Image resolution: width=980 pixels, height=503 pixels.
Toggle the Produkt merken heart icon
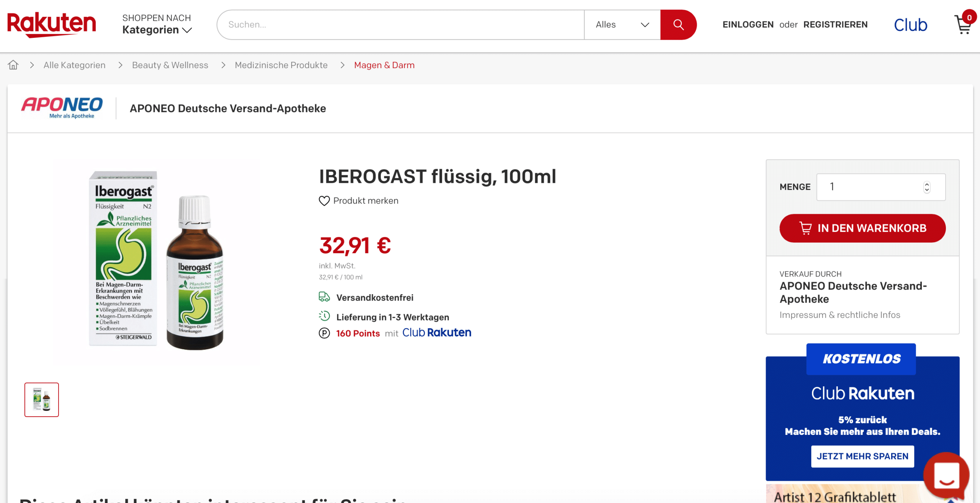click(x=324, y=201)
